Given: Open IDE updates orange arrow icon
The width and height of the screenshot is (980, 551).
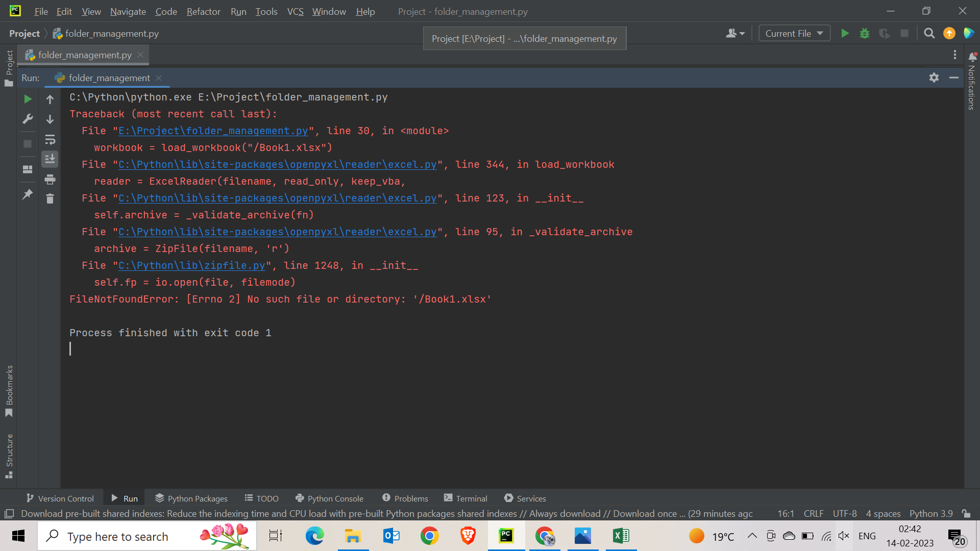Looking at the screenshot, I should 949,33.
